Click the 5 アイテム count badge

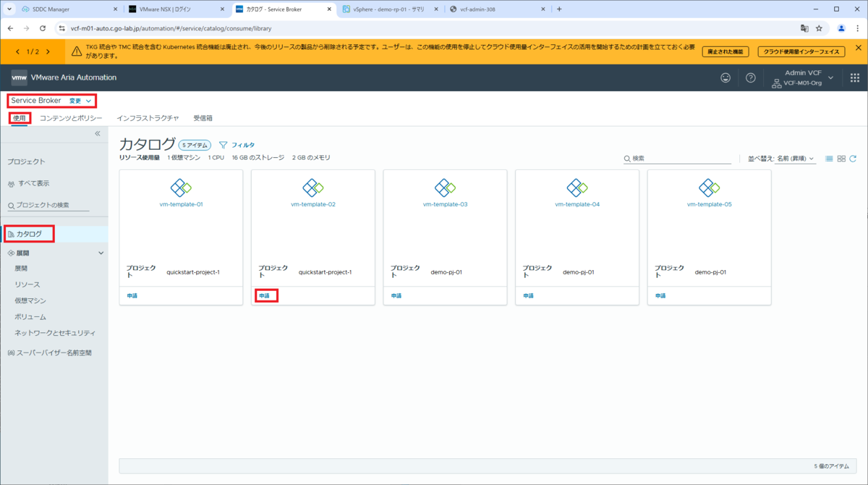pyautogui.click(x=195, y=145)
